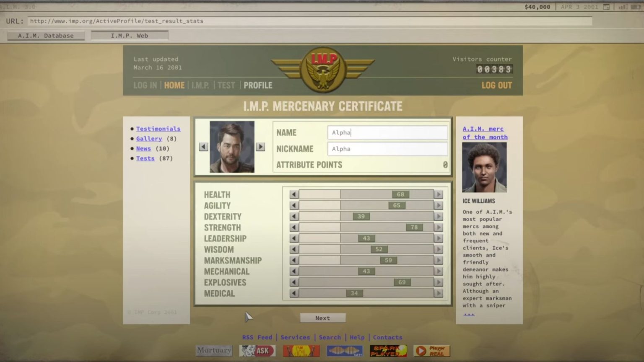
Task: Open the Mortuary banner
Action: tap(214, 350)
